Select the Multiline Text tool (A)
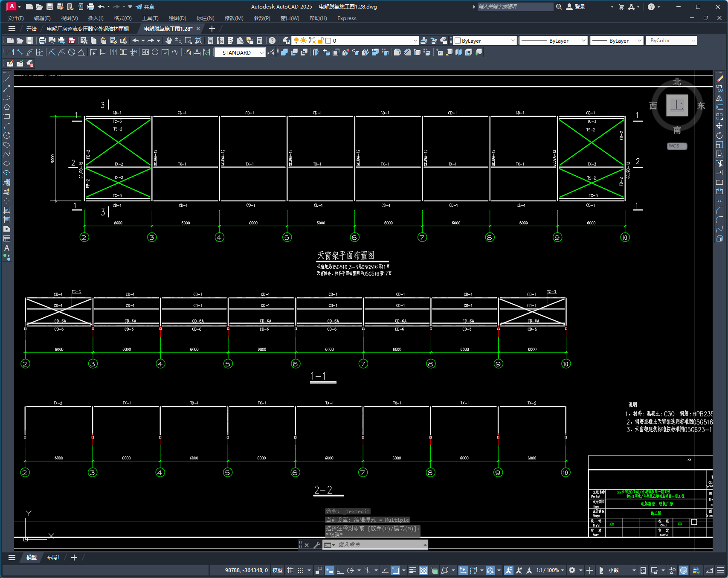The width and height of the screenshot is (728, 578). (7, 248)
